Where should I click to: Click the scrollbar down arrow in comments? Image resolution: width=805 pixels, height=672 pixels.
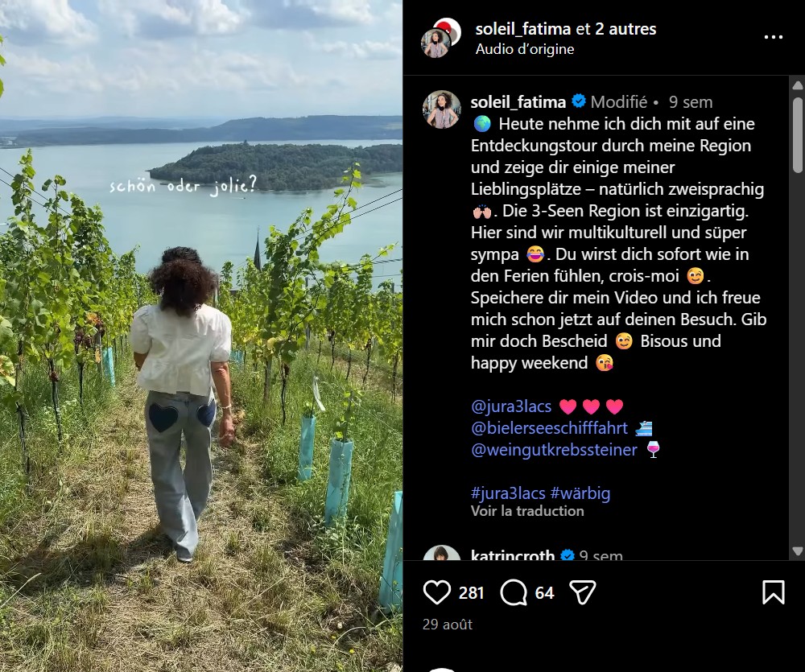click(x=797, y=550)
